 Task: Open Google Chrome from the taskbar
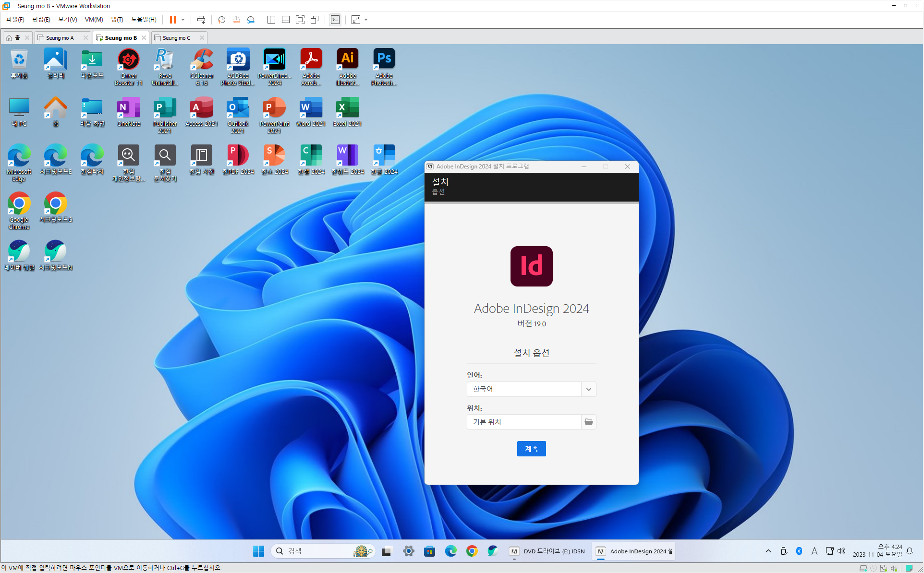tap(472, 551)
